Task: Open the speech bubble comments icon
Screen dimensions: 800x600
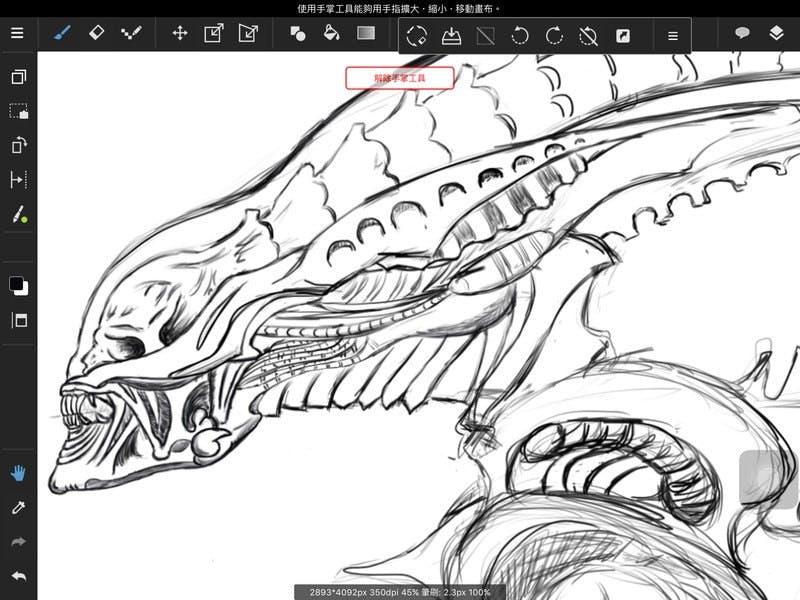Action: [x=742, y=34]
